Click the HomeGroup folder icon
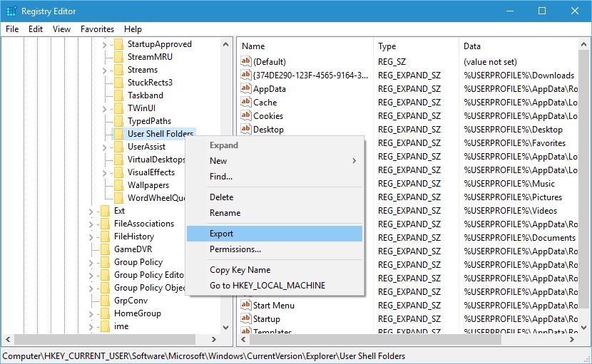Image resolution: width=592 pixels, height=364 pixels. click(x=106, y=313)
